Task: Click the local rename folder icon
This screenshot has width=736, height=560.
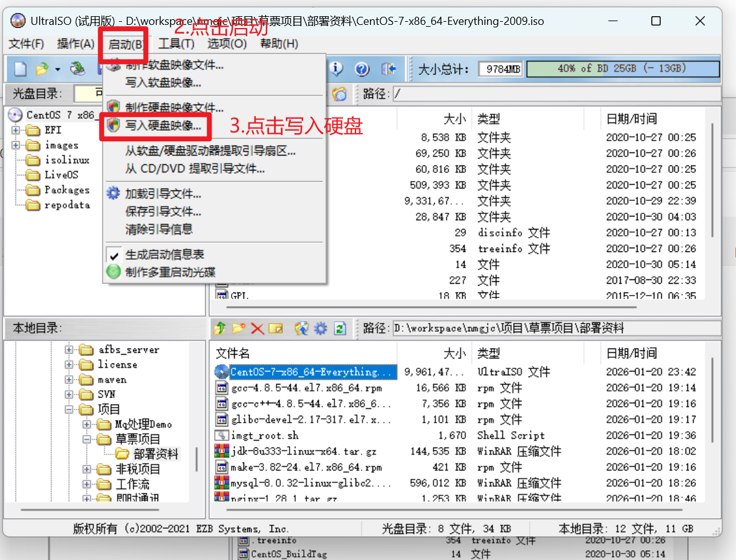Action: [x=276, y=329]
